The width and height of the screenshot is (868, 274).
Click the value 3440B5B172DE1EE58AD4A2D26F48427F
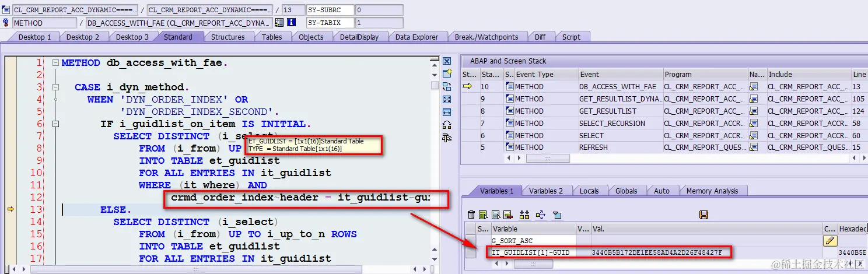point(657,252)
